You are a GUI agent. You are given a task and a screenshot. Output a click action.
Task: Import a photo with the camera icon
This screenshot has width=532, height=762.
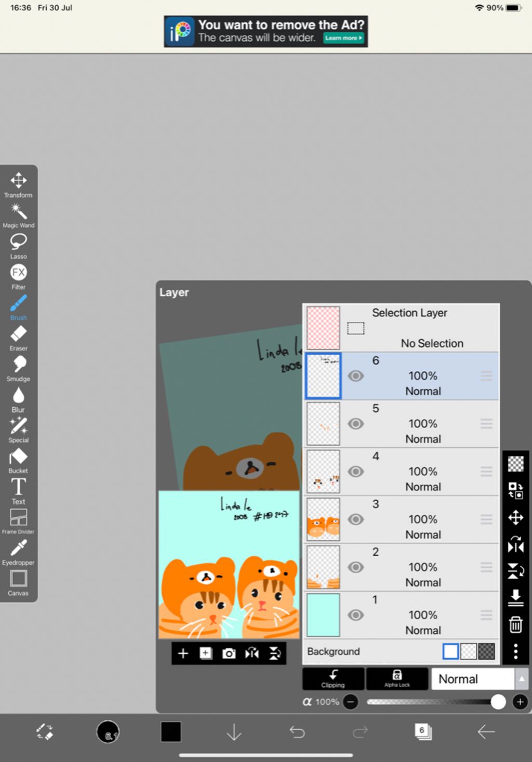click(x=229, y=653)
